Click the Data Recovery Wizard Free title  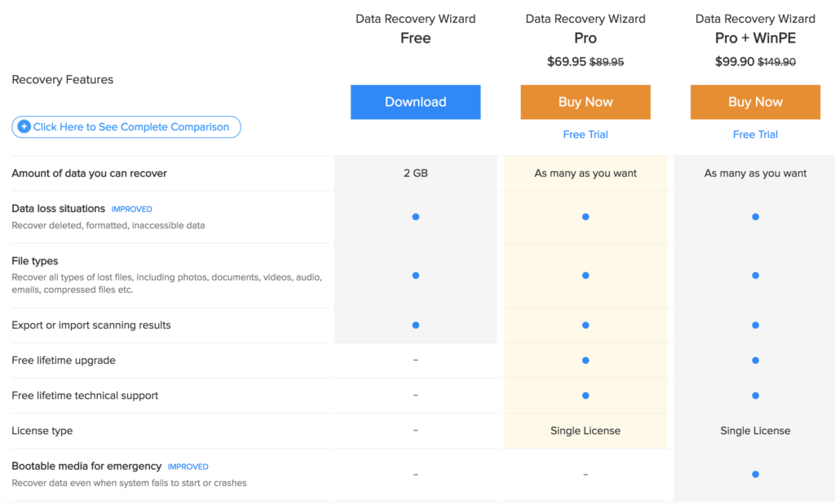(x=415, y=29)
